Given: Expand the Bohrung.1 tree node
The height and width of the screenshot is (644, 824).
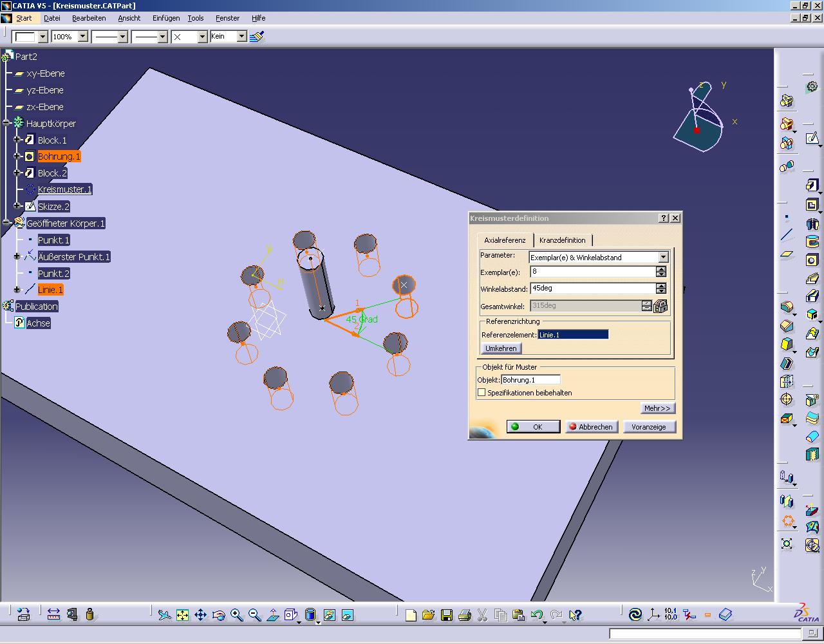Looking at the screenshot, I should tap(17, 156).
